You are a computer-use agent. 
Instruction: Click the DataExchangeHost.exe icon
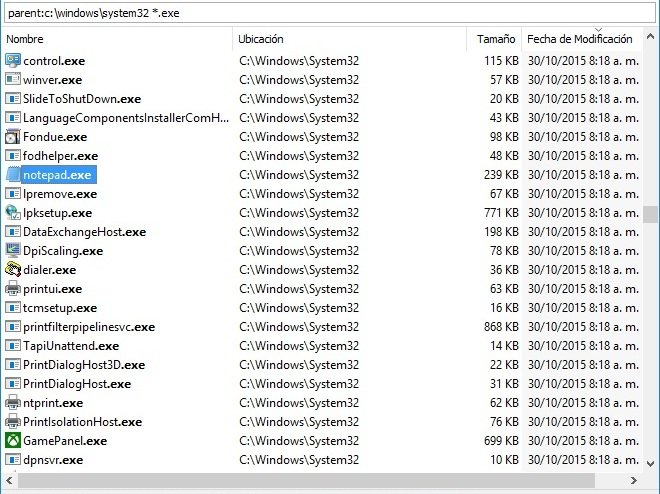coord(13,231)
